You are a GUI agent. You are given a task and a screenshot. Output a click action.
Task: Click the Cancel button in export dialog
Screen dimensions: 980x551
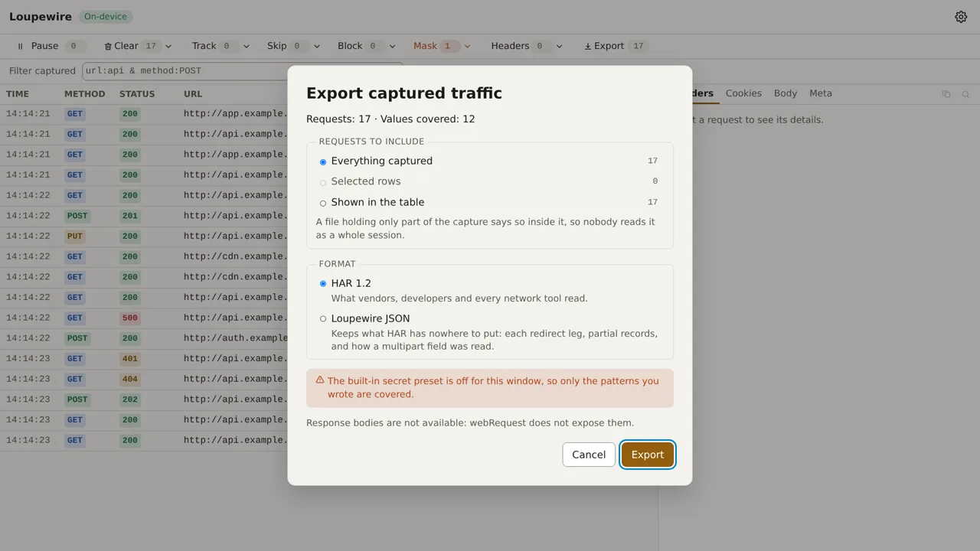[589, 455]
